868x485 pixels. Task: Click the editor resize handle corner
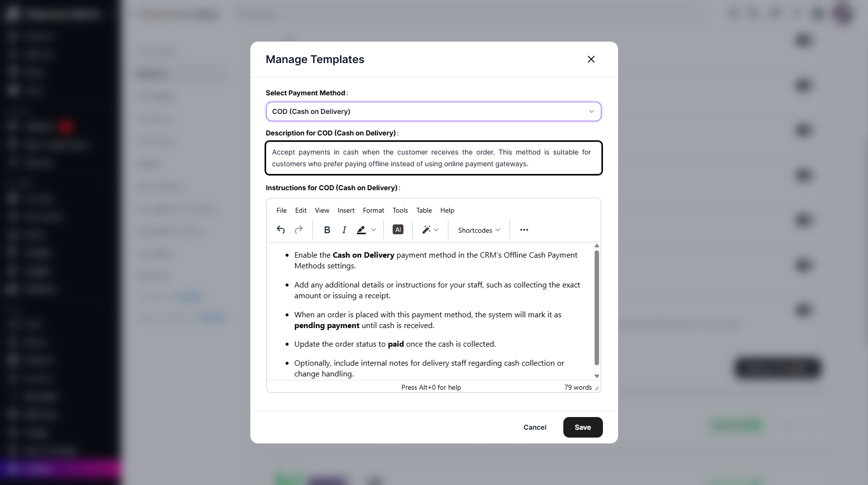tap(597, 388)
